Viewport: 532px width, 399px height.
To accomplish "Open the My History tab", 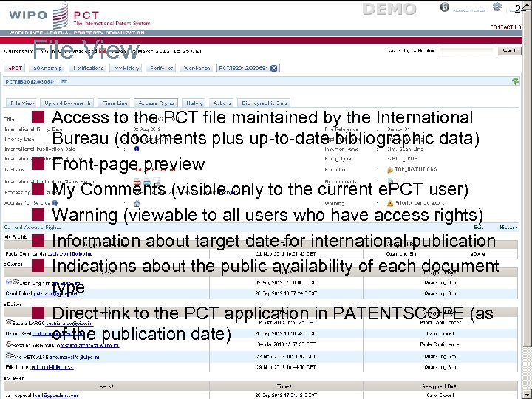I will click(x=126, y=68).
